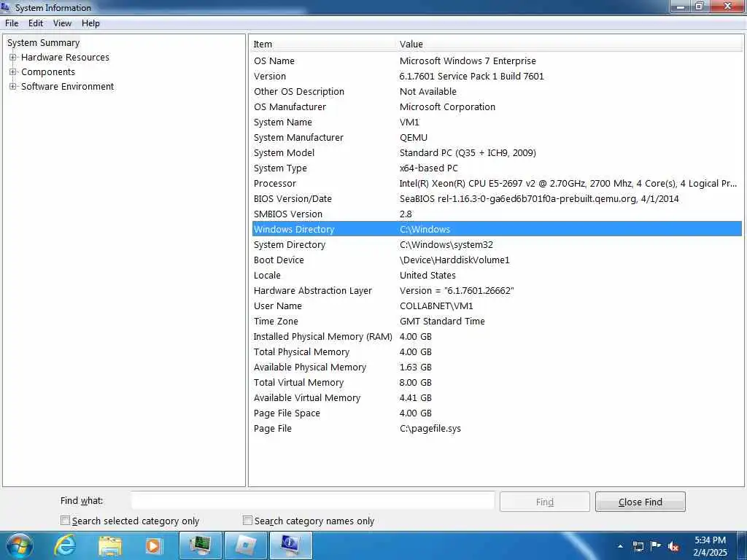Select the Available Virtual Memory row
This screenshot has width=747, height=560.
497,397
